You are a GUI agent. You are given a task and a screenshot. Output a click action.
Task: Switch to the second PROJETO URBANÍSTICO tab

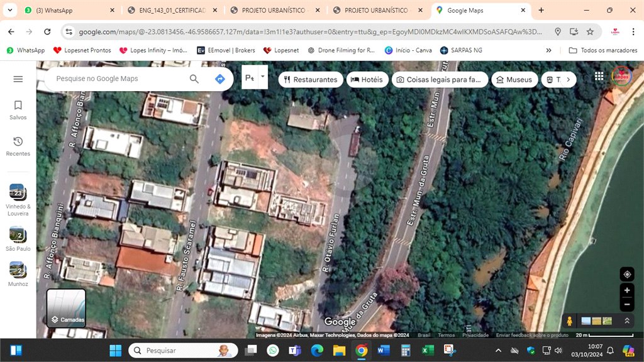coord(377,10)
